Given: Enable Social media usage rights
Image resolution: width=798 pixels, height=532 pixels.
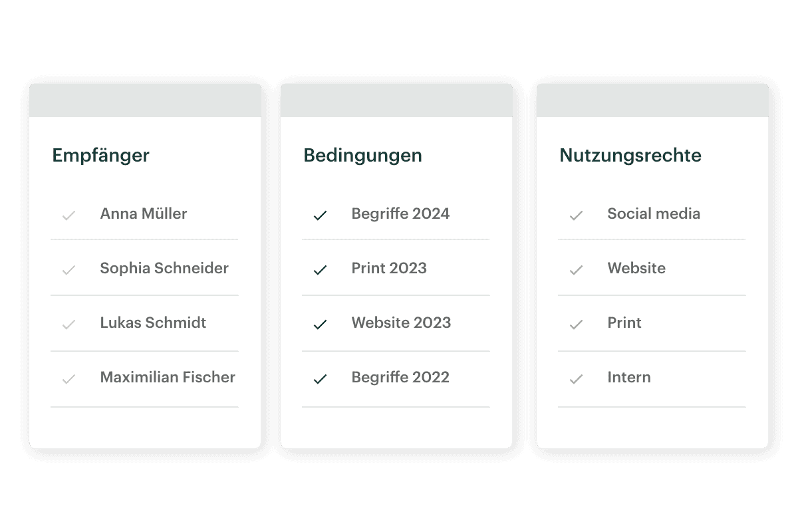Looking at the screenshot, I should click(x=577, y=215).
